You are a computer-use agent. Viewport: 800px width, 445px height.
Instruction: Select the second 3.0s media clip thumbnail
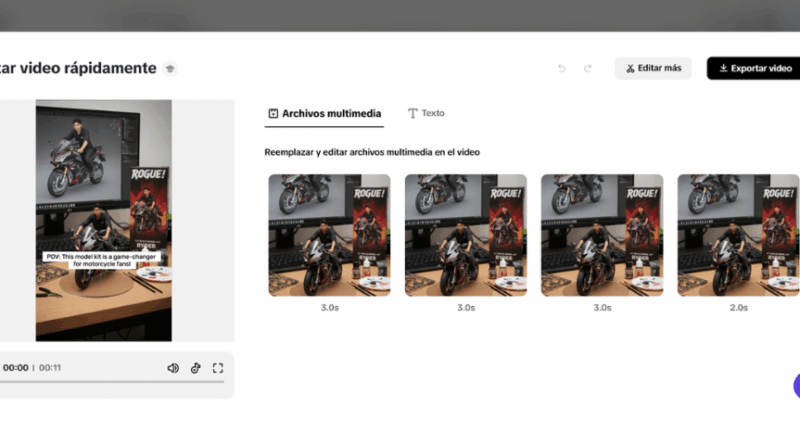pos(466,235)
